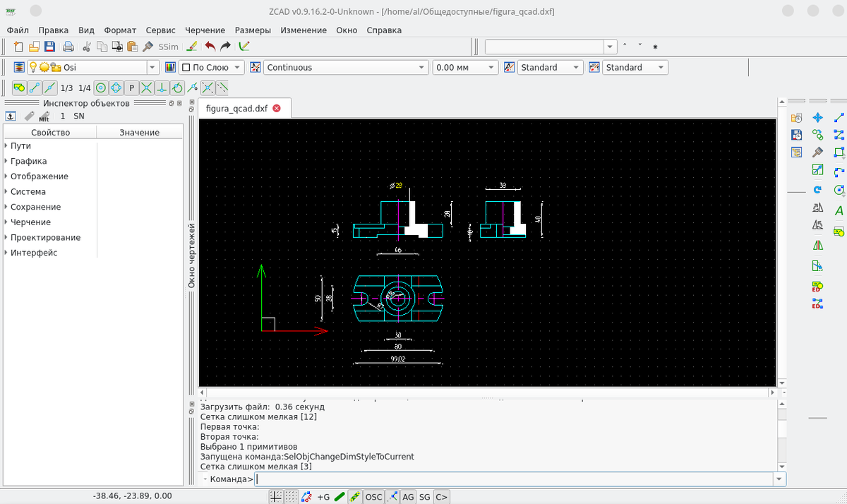
Task: Open the Размеры menu
Action: point(253,30)
